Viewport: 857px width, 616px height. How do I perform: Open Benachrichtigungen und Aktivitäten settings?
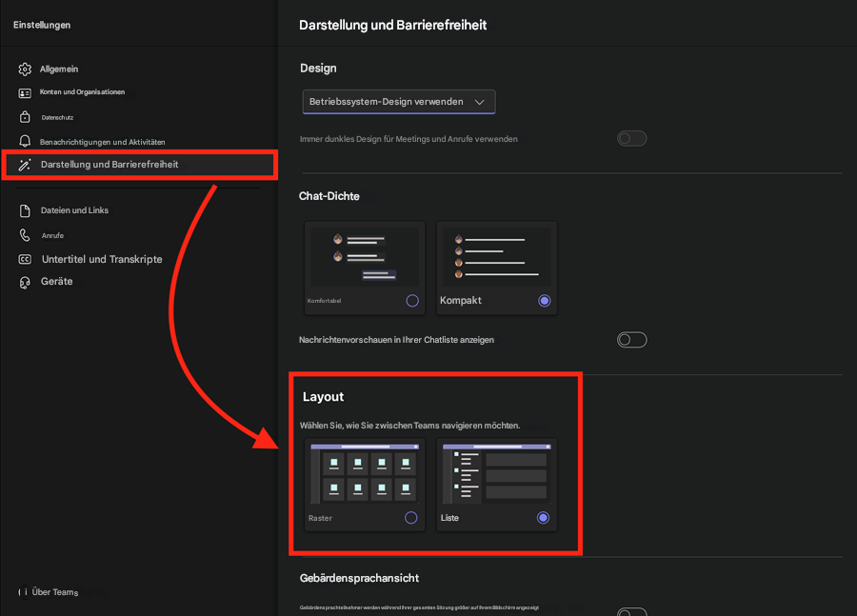(x=102, y=142)
